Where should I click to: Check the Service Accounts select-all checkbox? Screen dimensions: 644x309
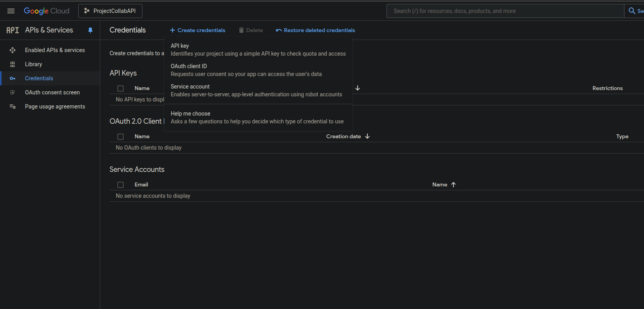click(121, 185)
